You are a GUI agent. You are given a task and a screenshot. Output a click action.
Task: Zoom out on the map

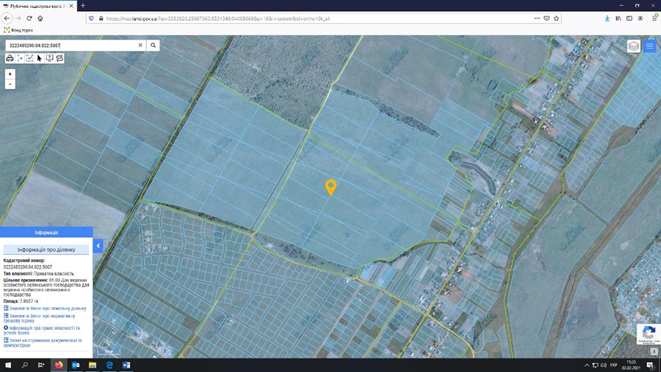point(10,84)
